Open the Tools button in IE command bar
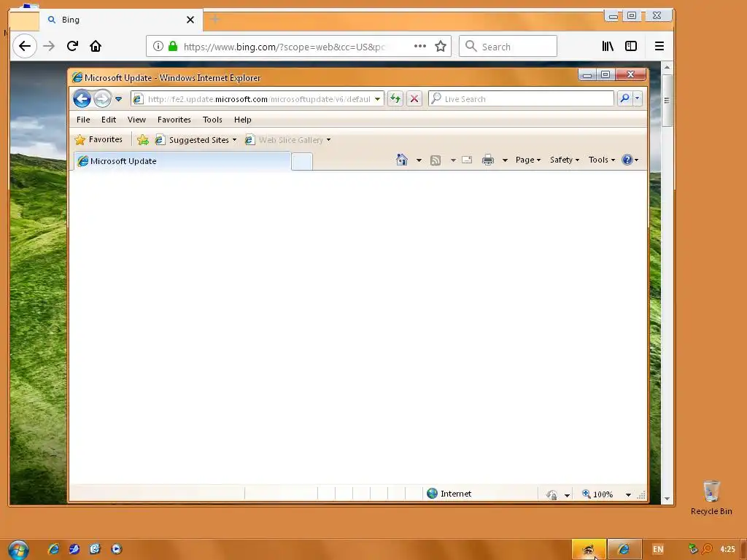Image resolution: width=747 pixels, height=560 pixels. coord(602,160)
